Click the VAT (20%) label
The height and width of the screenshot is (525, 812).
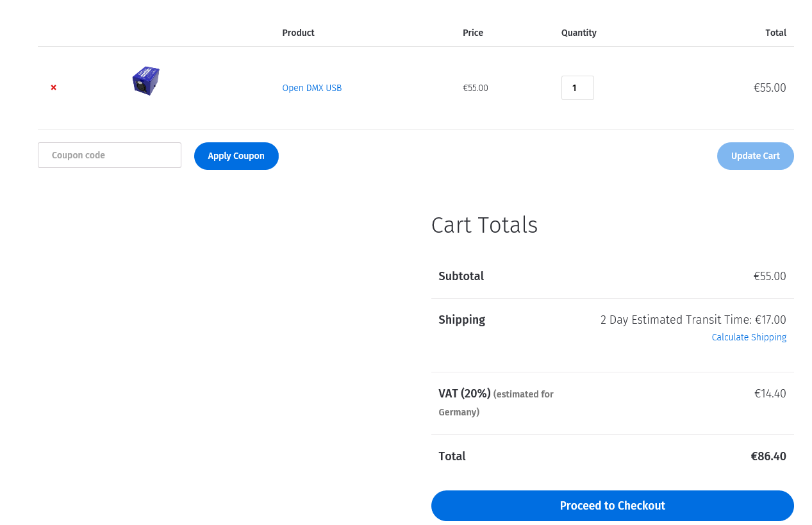[465, 394]
